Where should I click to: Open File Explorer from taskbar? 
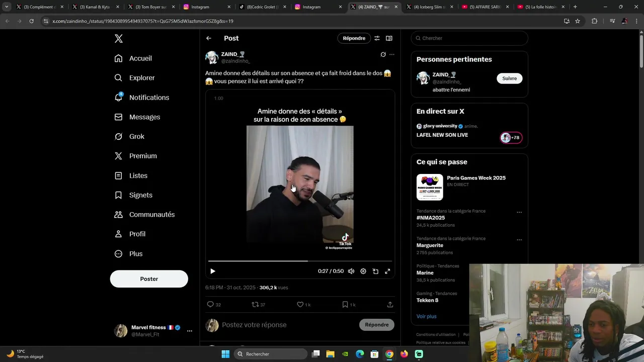click(331, 354)
